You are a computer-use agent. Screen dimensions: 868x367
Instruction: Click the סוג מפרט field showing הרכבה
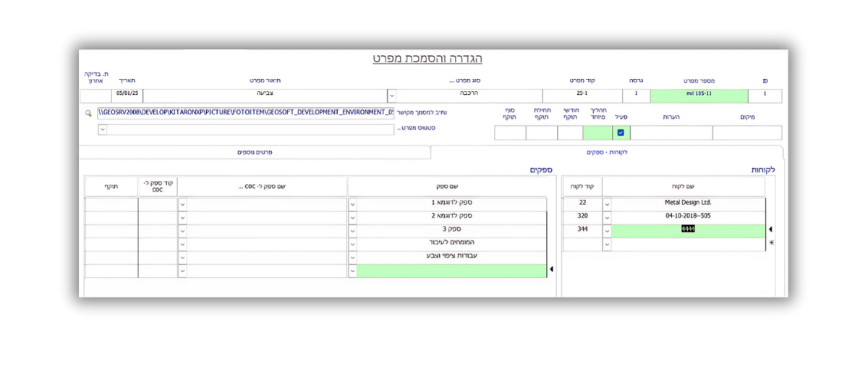(469, 96)
